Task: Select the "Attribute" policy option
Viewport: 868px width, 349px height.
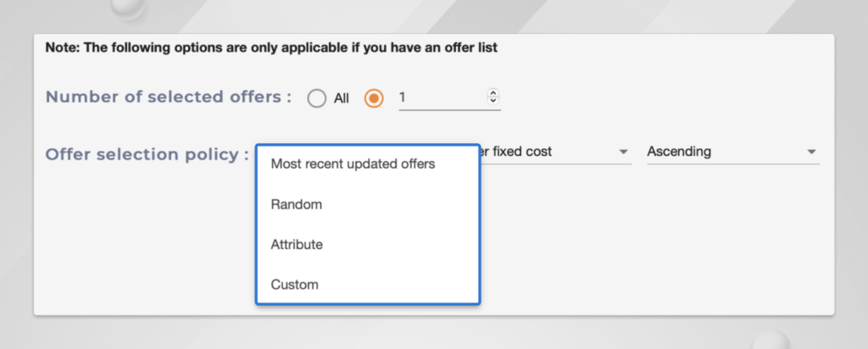Action: [297, 244]
